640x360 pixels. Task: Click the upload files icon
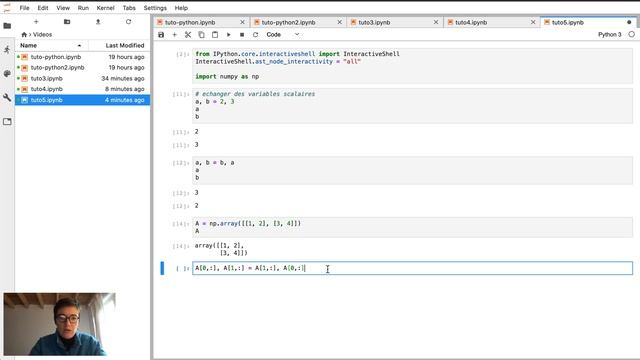(98, 22)
